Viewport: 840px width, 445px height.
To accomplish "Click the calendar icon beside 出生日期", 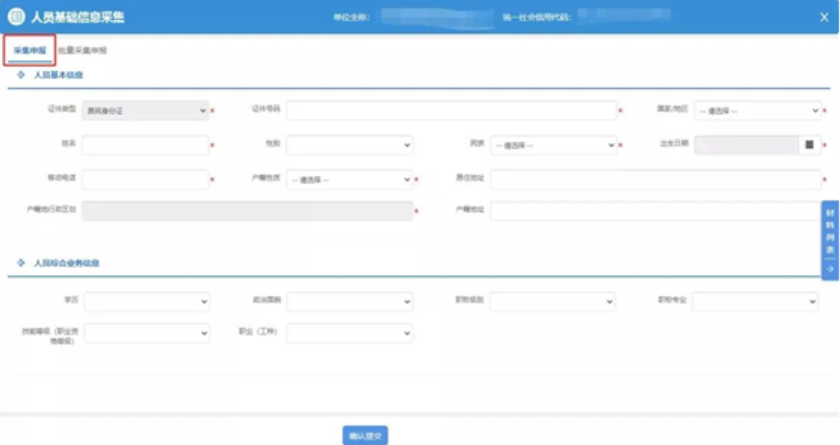I will coord(810,145).
